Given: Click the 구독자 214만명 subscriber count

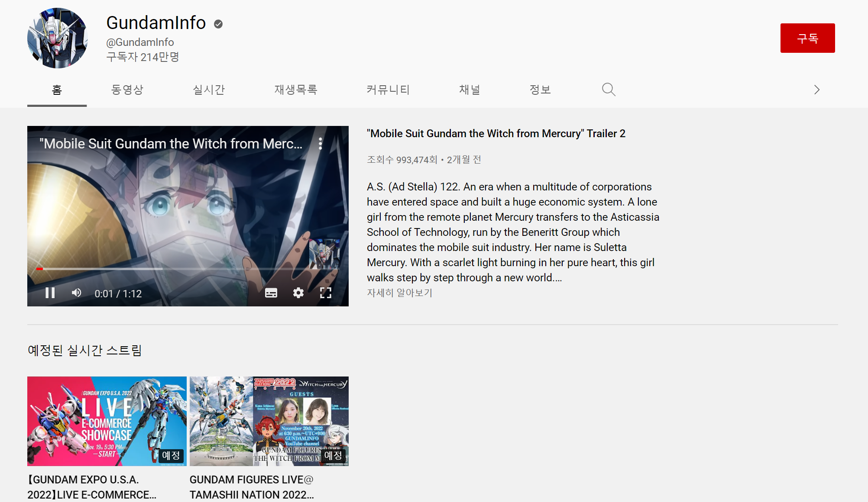Looking at the screenshot, I should (143, 57).
